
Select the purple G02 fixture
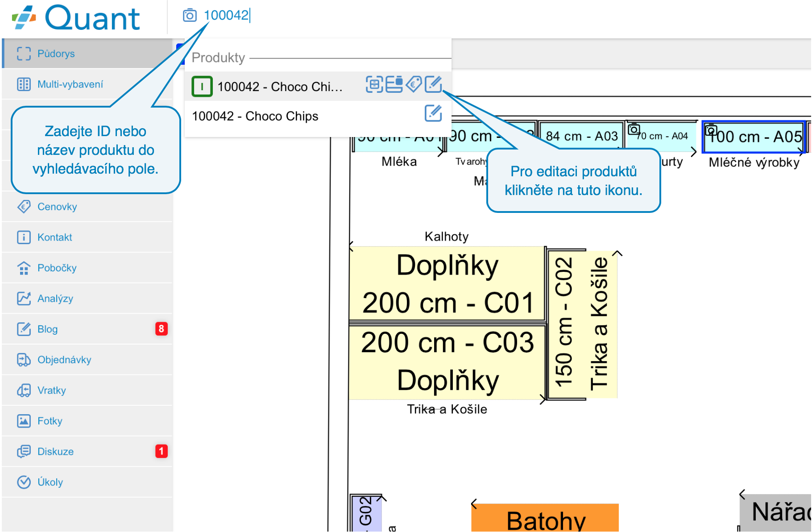click(366, 513)
